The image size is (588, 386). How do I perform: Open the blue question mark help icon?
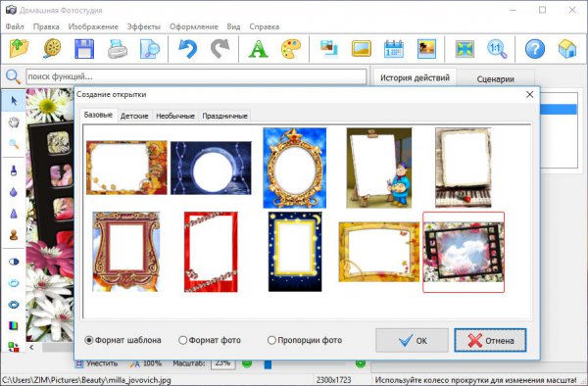click(x=535, y=49)
